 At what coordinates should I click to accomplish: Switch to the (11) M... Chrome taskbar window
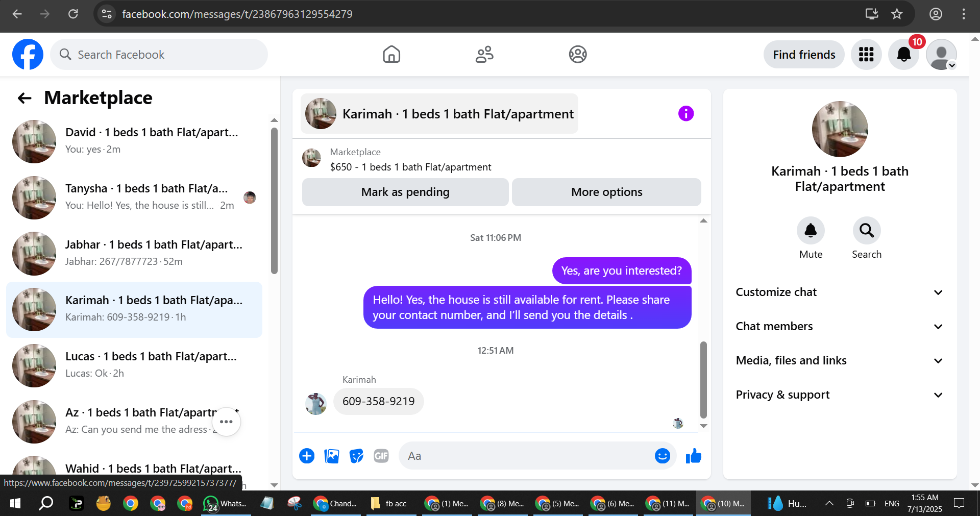click(x=667, y=504)
